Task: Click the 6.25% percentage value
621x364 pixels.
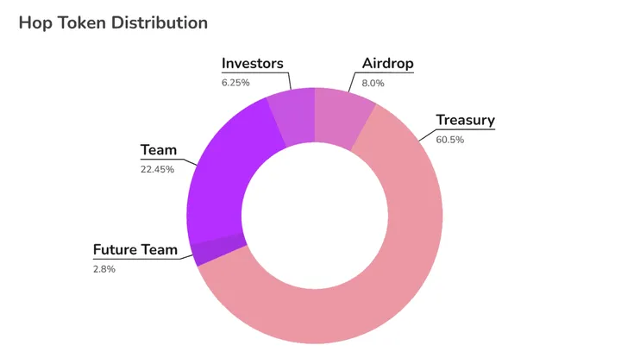Action: (235, 83)
